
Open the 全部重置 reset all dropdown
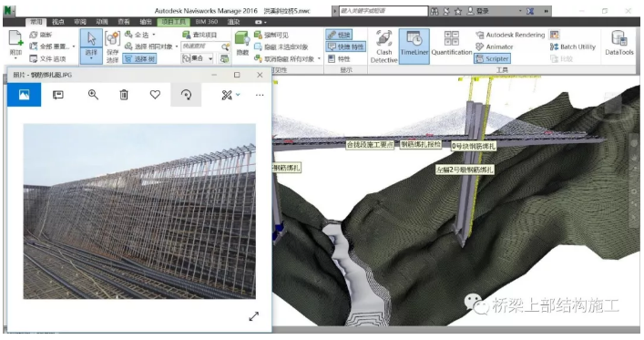(x=74, y=46)
